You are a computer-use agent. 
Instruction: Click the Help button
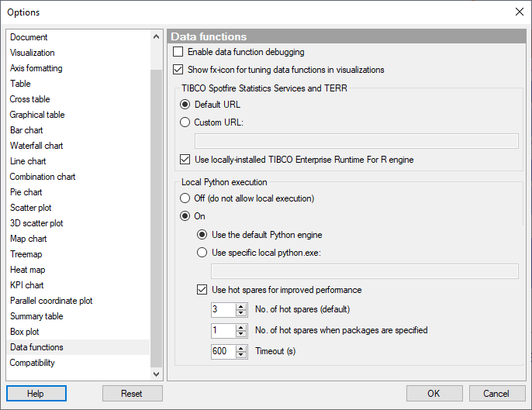(36, 394)
